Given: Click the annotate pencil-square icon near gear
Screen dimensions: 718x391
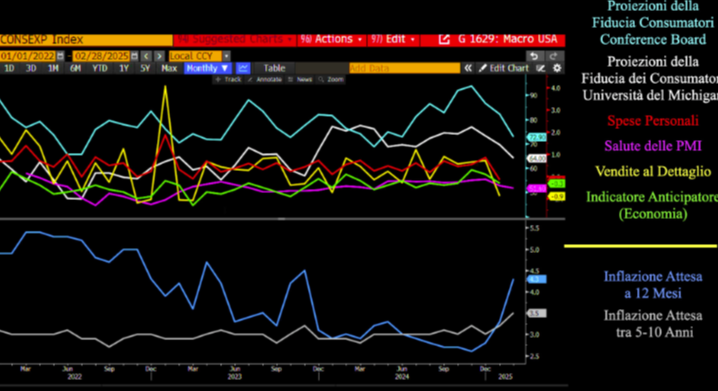Looking at the screenshot, I should (541, 68).
